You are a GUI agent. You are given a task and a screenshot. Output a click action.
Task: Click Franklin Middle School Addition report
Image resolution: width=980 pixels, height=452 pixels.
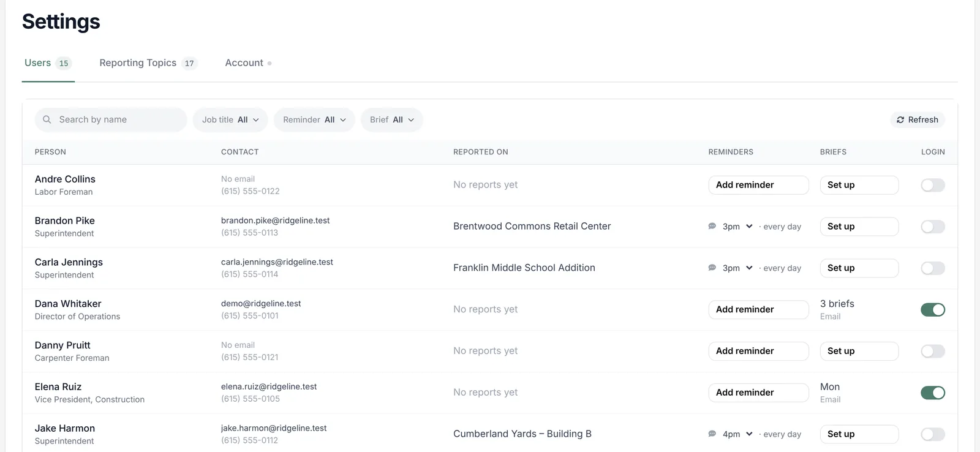tap(524, 268)
